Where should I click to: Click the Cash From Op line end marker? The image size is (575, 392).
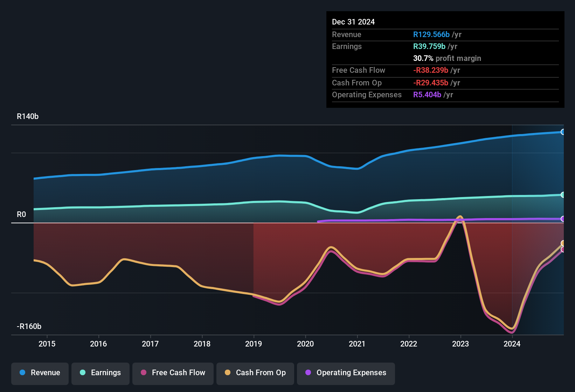point(563,243)
